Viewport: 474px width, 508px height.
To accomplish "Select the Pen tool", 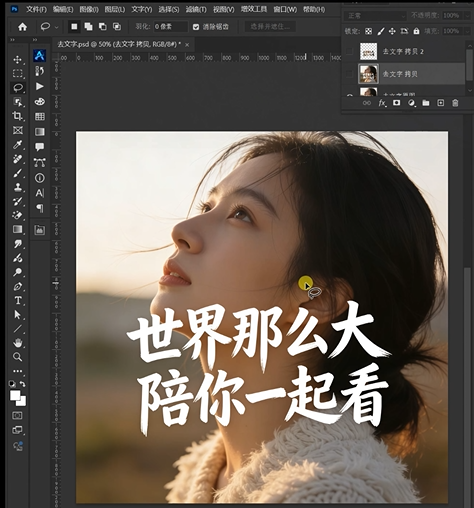I will click(17, 286).
